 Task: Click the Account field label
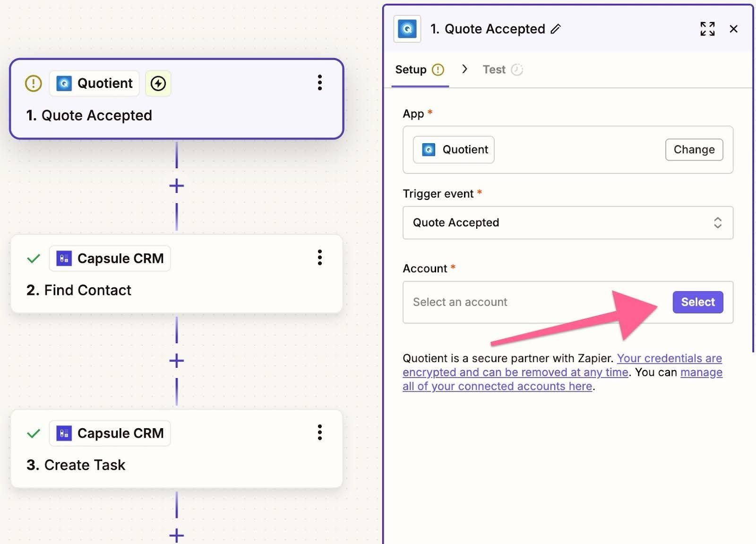click(425, 268)
